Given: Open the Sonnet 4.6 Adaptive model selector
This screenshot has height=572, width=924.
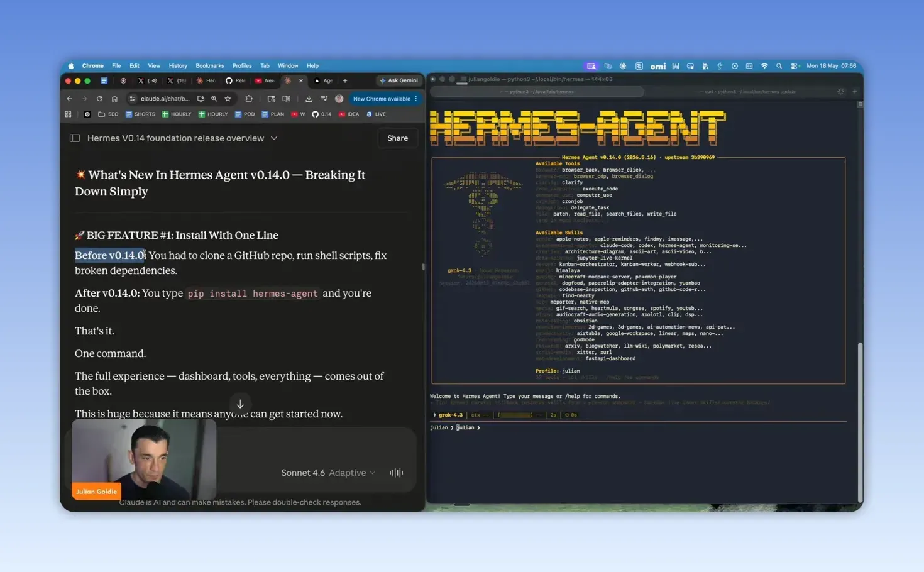Looking at the screenshot, I should pos(328,473).
